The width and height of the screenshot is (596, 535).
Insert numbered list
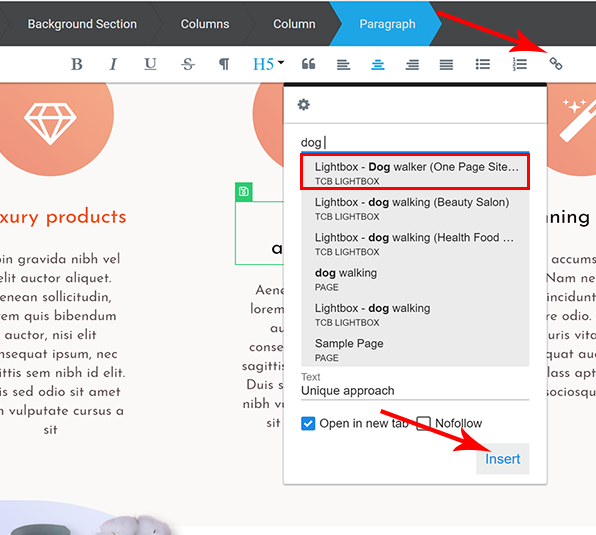(x=519, y=64)
